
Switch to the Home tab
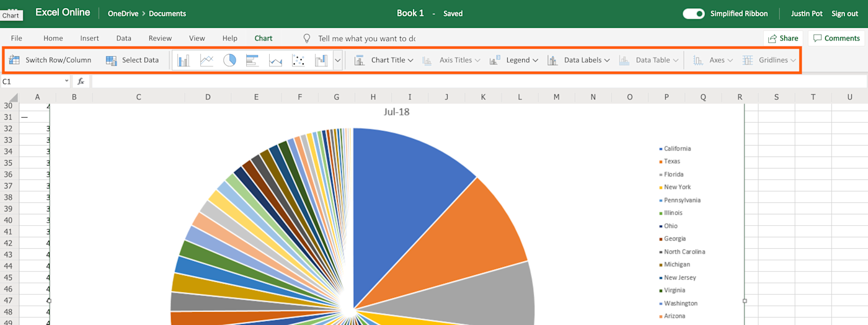click(53, 38)
